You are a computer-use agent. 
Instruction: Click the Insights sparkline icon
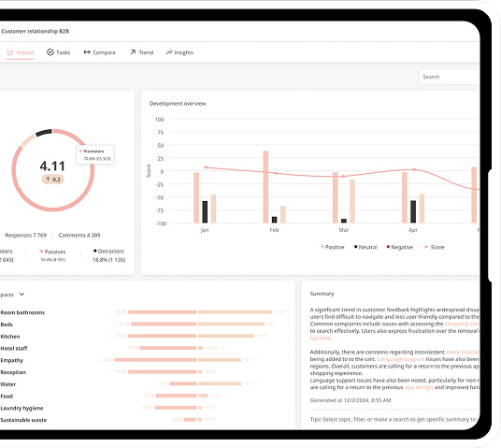(169, 52)
